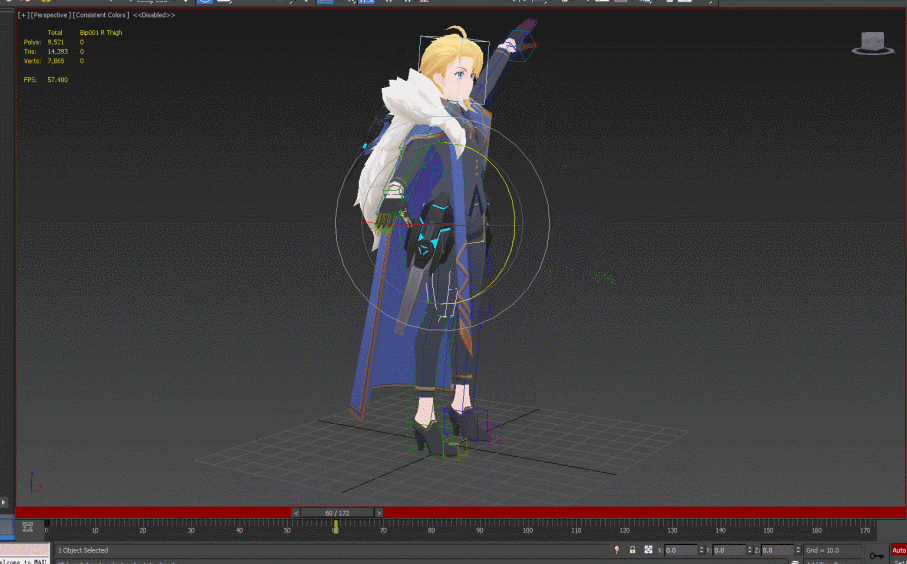This screenshot has width=907, height=564.
Task: Step time slider forward with right arrow
Action: tap(379, 513)
